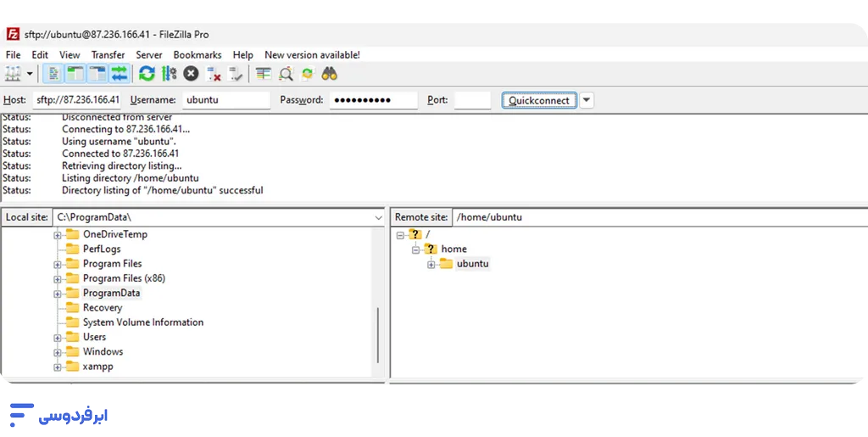868x437 pixels.
Task: Open directory listing filters dialog
Action: tap(264, 74)
